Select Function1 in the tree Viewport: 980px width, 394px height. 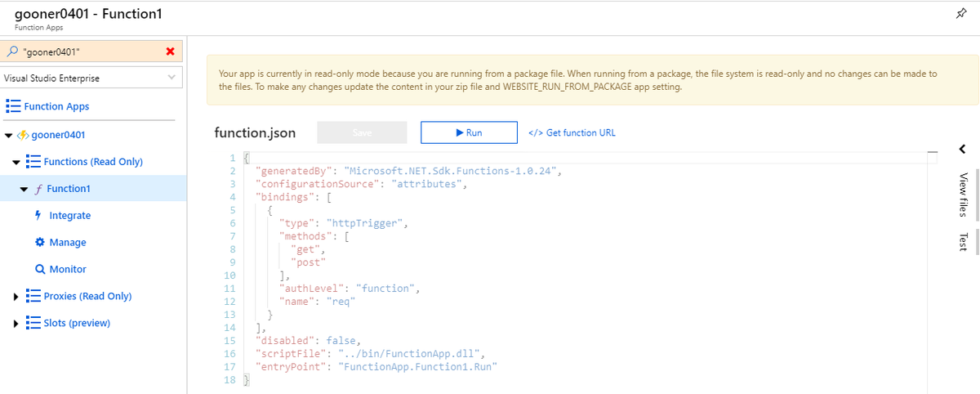coord(69,189)
